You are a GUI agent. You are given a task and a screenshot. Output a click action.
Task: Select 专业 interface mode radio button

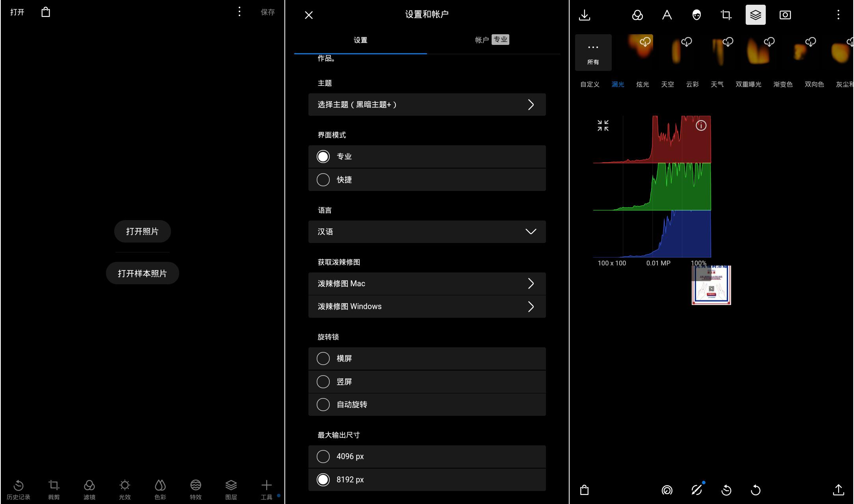coord(323,156)
